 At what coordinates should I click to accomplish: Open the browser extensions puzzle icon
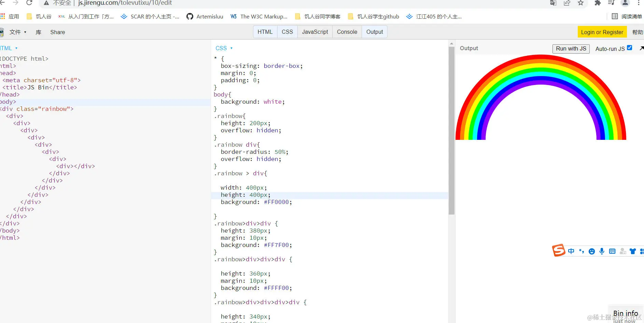597,3
